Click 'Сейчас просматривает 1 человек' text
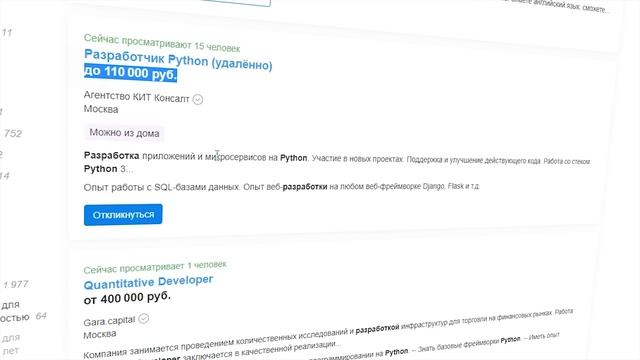Image resolution: width=640 pixels, height=360 pixels. [x=155, y=267]
